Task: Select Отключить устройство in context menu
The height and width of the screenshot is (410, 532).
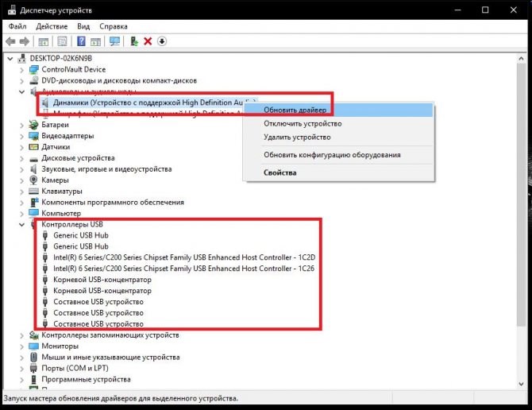Action: (303, 124)
